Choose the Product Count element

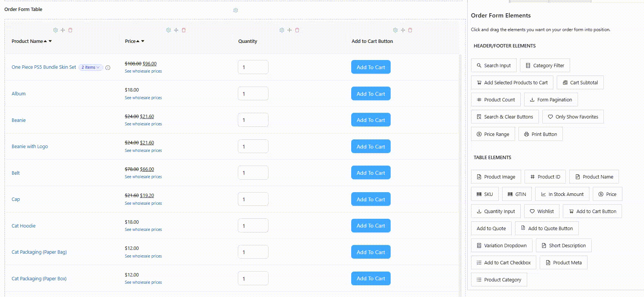[x=496, y=100]
